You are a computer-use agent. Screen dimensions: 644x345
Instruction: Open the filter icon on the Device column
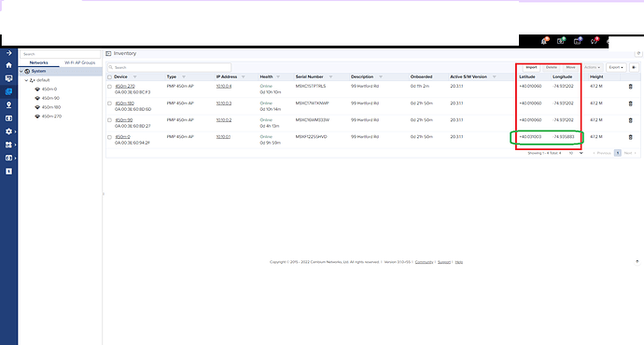point(134,76)
